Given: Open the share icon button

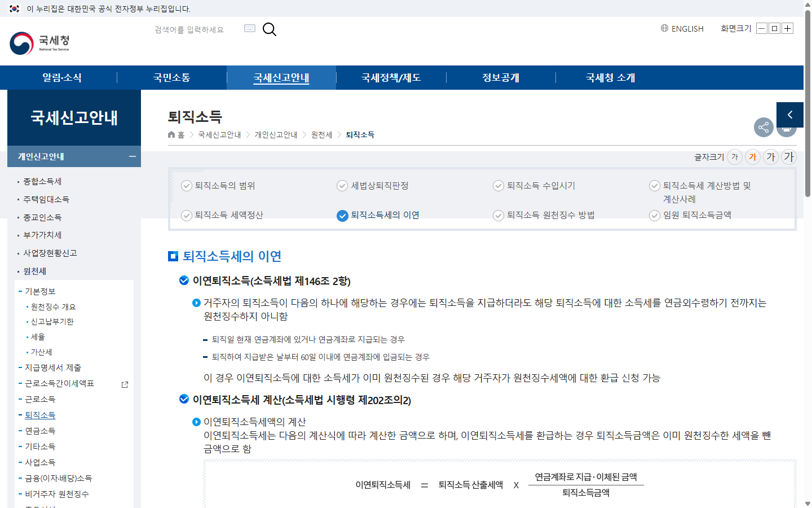Looking at the screenshot, I should [x=764, y=127].
